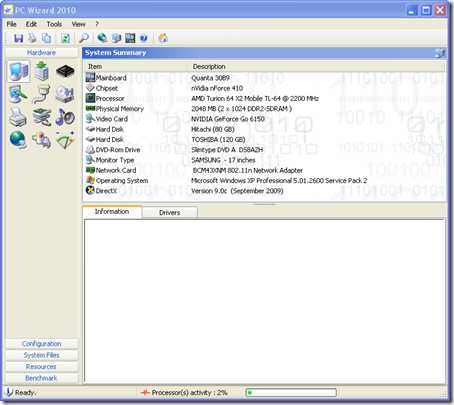Open the View menu

[x=78, y=24]
